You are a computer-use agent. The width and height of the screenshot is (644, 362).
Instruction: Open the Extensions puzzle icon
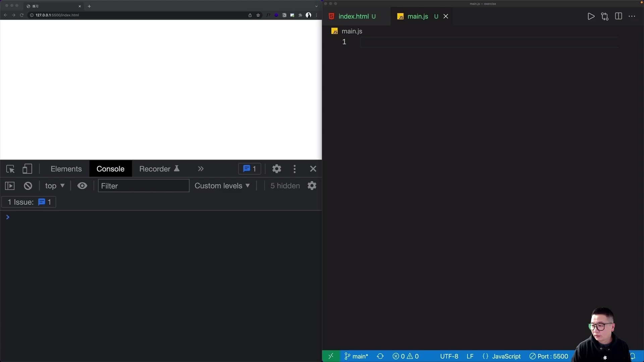300,15
